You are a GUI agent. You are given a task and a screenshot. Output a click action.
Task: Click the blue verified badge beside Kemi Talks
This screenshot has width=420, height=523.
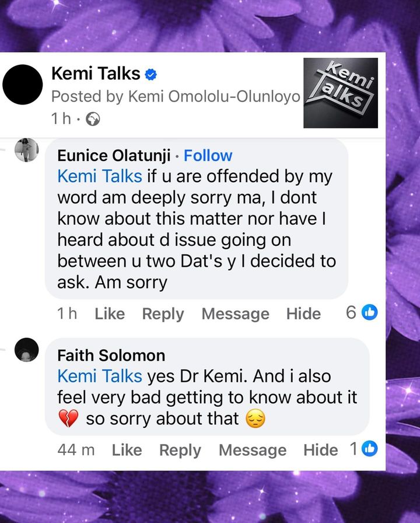point(150,75)
